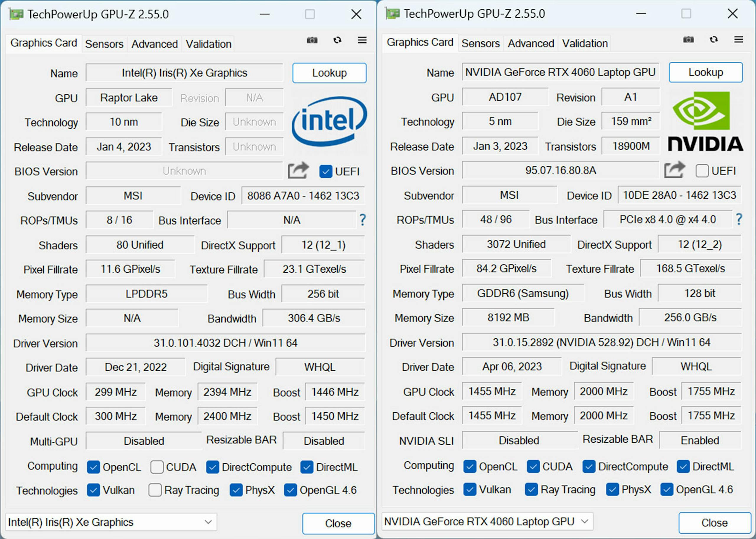Click GPU-Z app icon in Intel window title bar
Screen dimensions: 756x539
coord(16,14)
